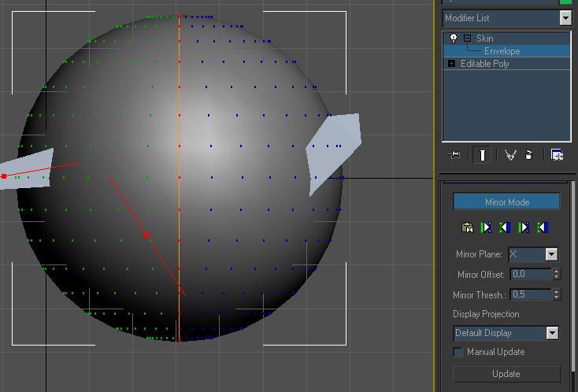Toggle the Skin modifier lightbulb icon
The image size is (578, 392).
[454, 38]
